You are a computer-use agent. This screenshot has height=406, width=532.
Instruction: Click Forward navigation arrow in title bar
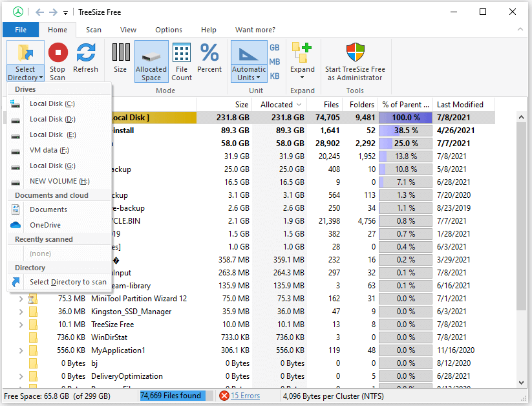coord(53,12)
